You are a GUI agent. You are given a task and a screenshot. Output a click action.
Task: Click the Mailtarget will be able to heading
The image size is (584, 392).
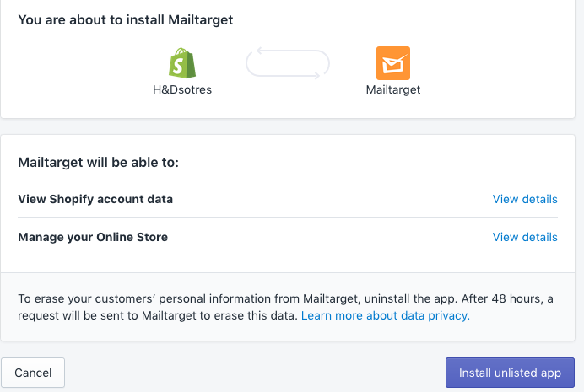pyautogui.click(x=99, y=163)
